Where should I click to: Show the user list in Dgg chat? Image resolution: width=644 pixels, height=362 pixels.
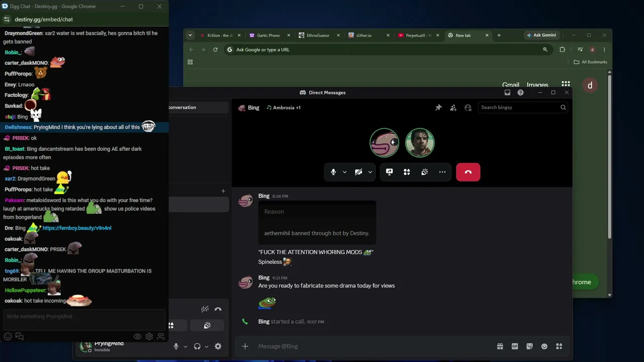click(161, 336)
